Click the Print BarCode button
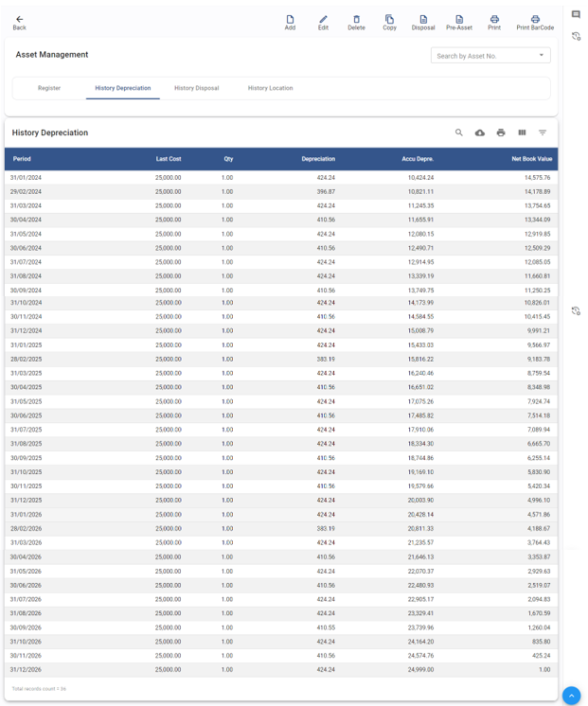The width and height of the screenshot is (588, 706). 535,22
